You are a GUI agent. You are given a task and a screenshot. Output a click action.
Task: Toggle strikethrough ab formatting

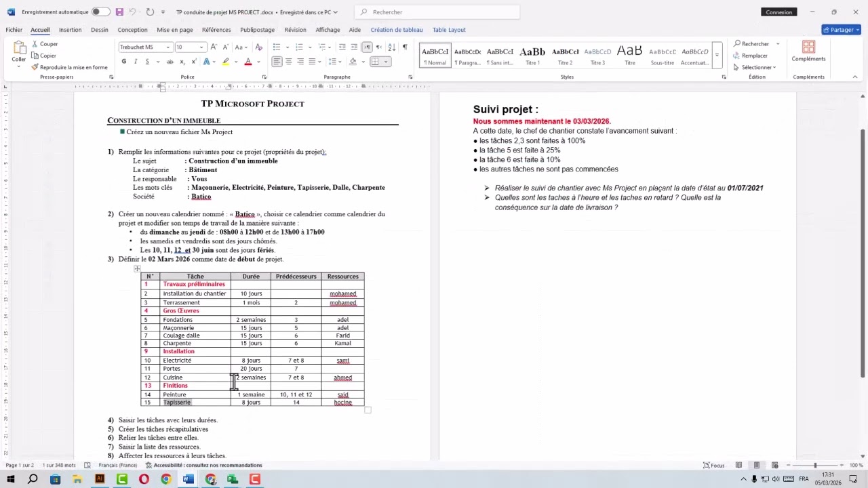170,62
